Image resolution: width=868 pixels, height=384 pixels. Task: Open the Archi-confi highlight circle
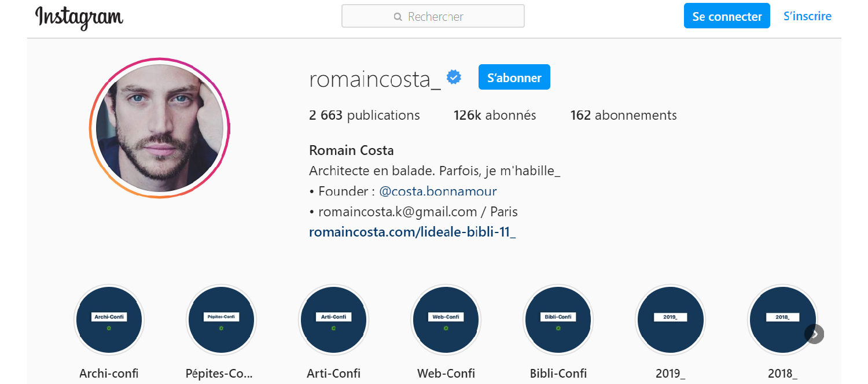coord(109,319)
